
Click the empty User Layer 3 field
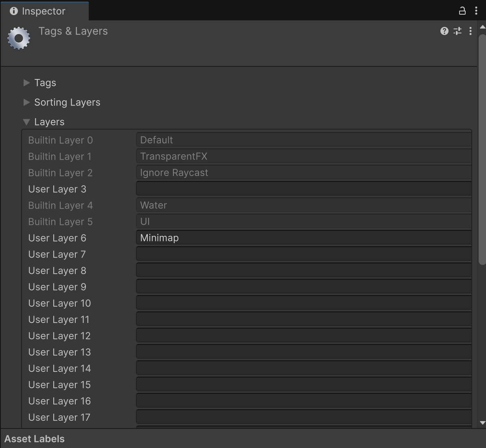click(303, 189)
